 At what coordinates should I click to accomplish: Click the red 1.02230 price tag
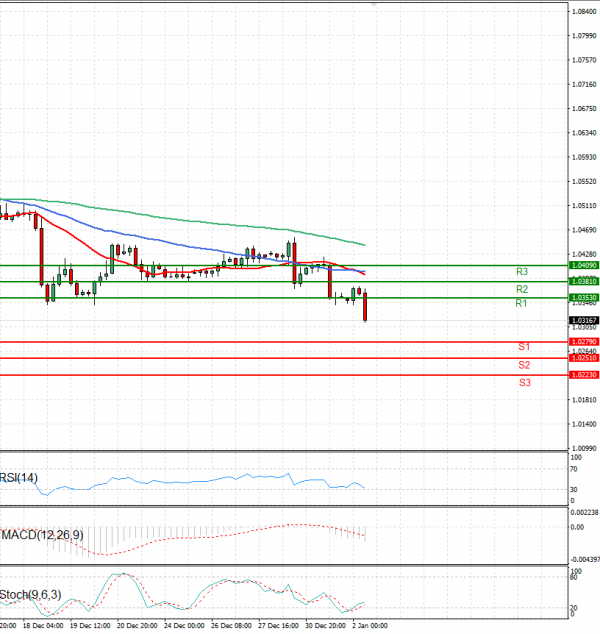click(583, 374)
